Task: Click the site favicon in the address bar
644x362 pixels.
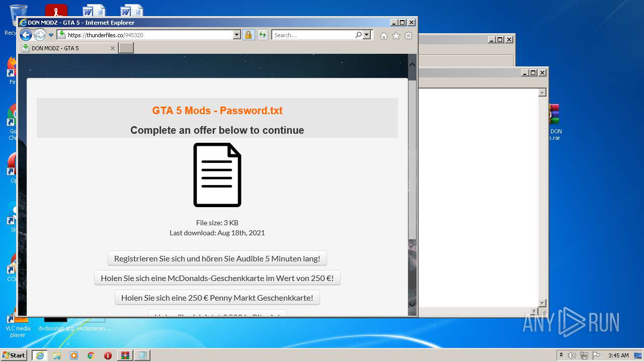Action: click(62, 35)
